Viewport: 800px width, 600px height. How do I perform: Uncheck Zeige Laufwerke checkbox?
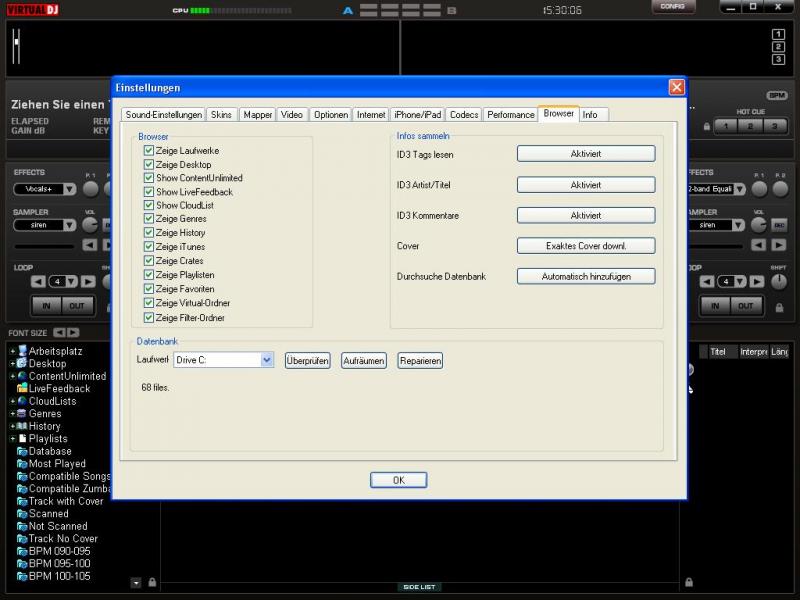click(x=148, y=151)
